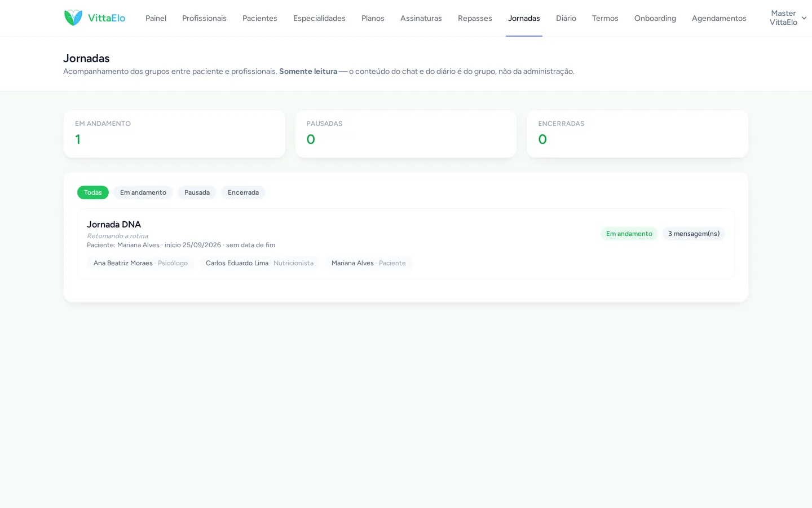Click the Jornadas page heading

(86, 58)
